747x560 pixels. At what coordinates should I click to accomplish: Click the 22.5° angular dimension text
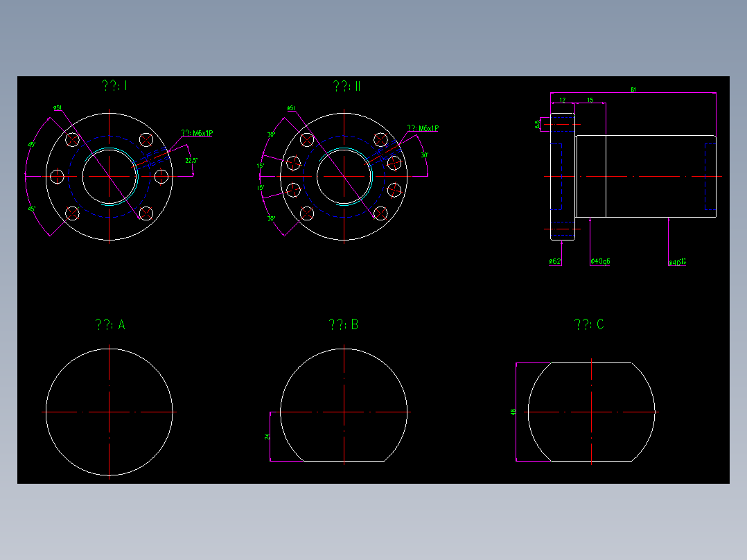(191, 160)
